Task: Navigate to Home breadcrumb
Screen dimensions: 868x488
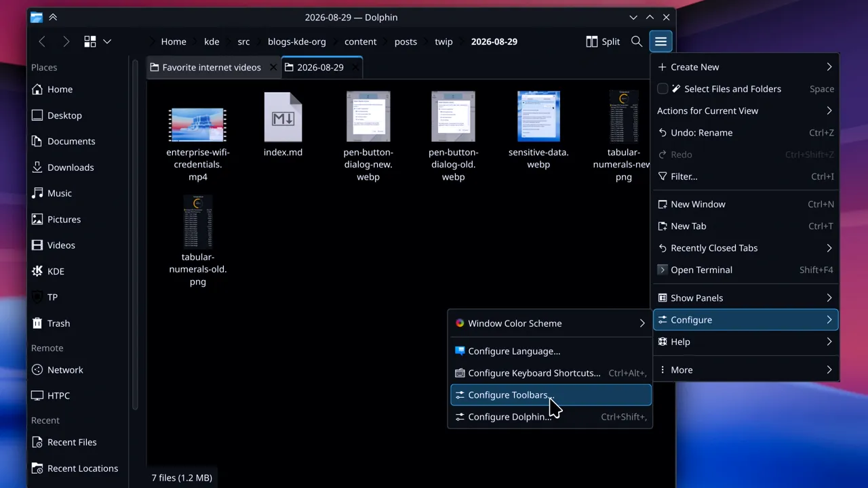Action: coord(174,41)
